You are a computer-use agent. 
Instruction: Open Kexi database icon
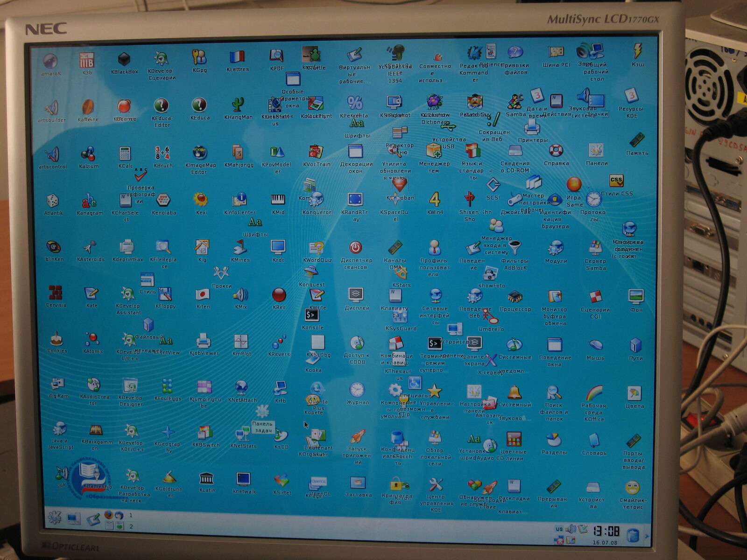(x=201, y=200)
